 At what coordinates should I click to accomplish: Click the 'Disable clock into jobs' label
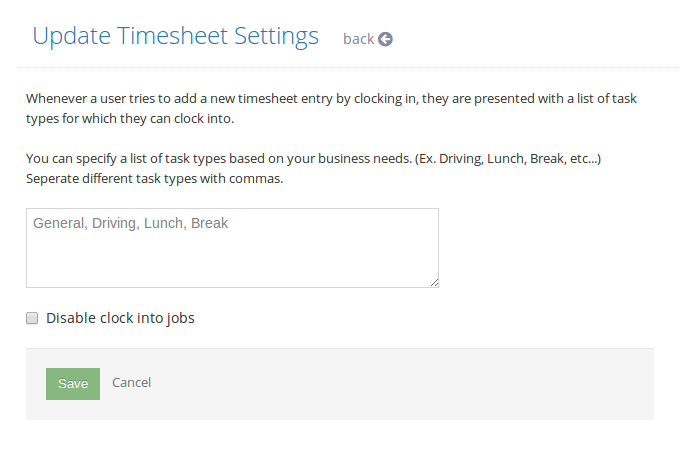[x=120, y=318]
